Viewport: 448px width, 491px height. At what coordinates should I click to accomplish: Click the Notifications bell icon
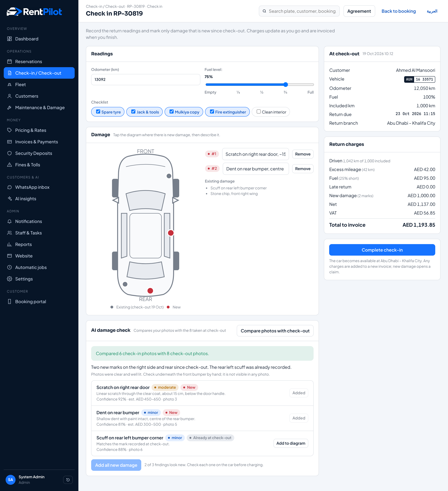pyautogui.click(x=9, y=221)
